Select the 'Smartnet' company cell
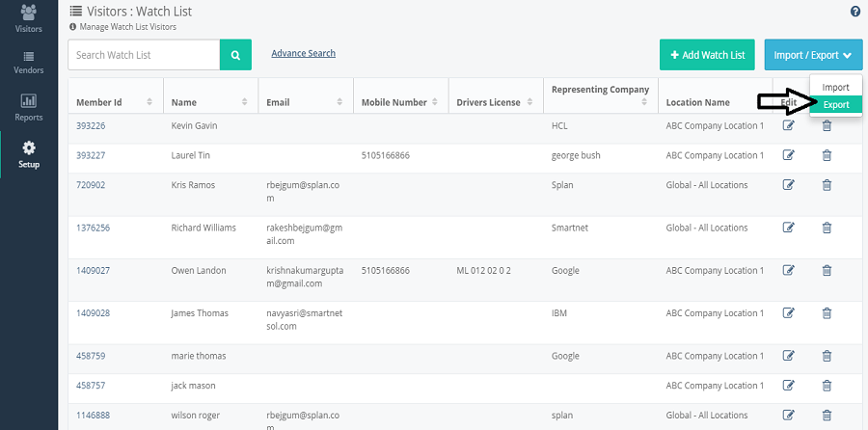Screen dimensions: 868x430 tap(570, 228)
